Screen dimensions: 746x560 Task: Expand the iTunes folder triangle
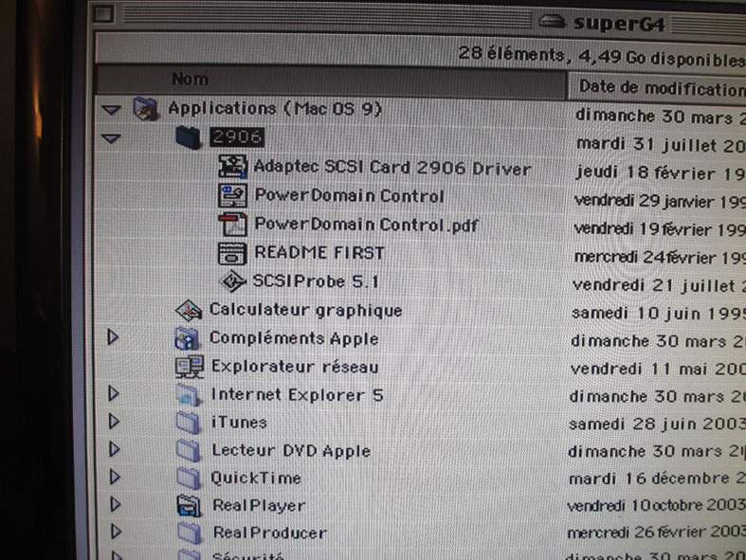tap(113, 423)
